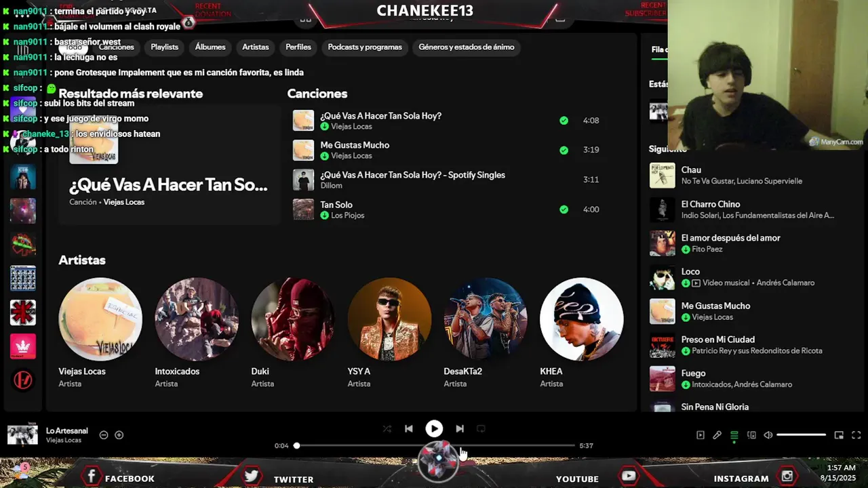This screenshot has height=488, width=868.
Task: Enter full screen mode icon
Action: [856, 435]
